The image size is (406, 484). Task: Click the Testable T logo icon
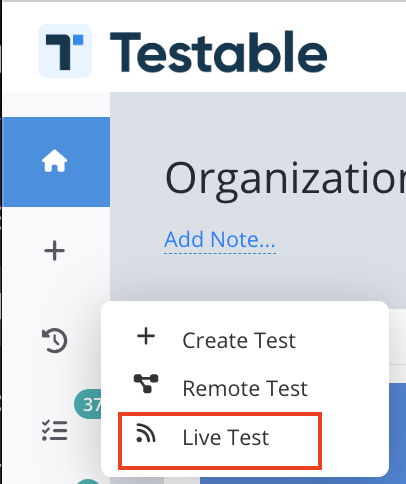[x=65, y=51]
